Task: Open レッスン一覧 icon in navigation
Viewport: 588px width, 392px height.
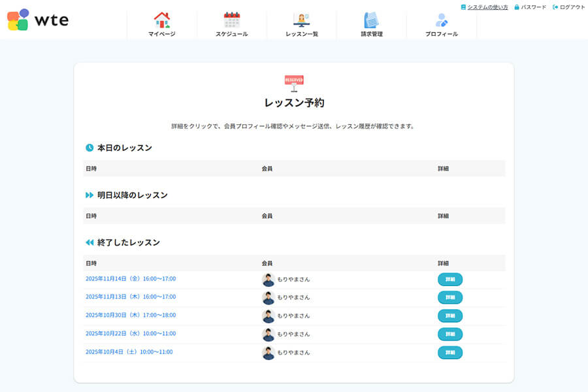Action: 302,20
